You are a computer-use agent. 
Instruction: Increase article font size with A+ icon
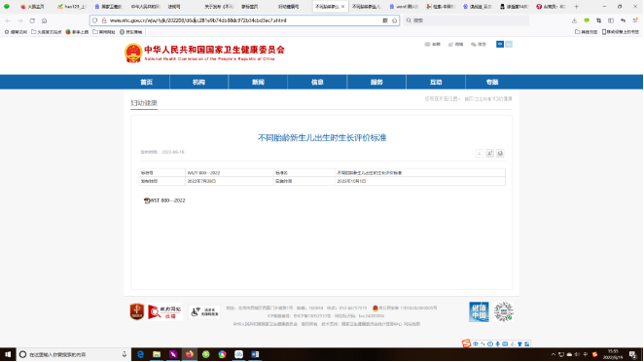coord(489,153)
